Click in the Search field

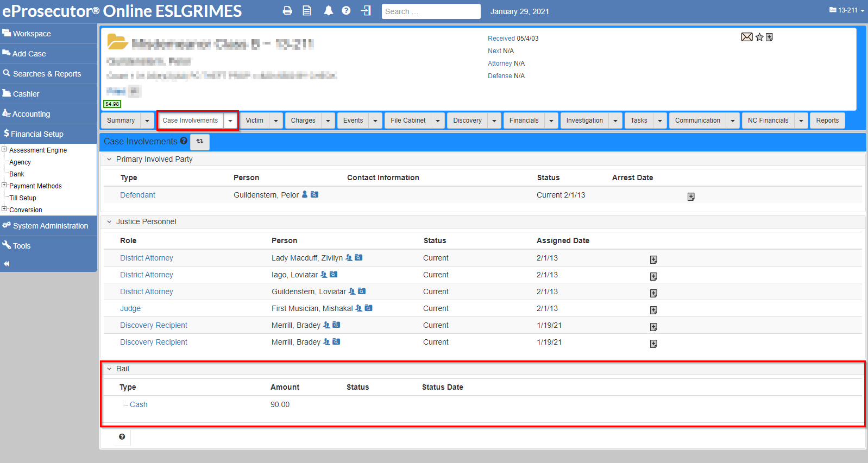pyautogui.click(x=431, y=11)
